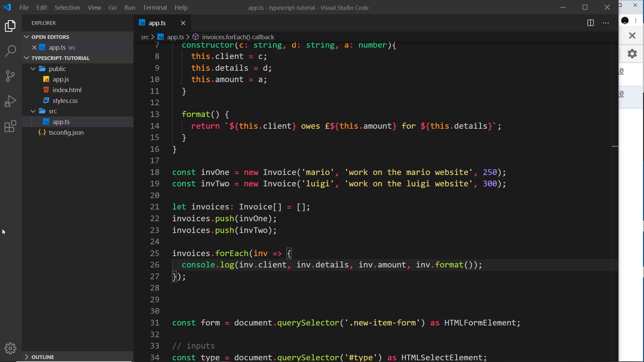Click the app.ts breadcrumb segment
The height and width of the screenshot is (362, 644).
pos(175,37)
